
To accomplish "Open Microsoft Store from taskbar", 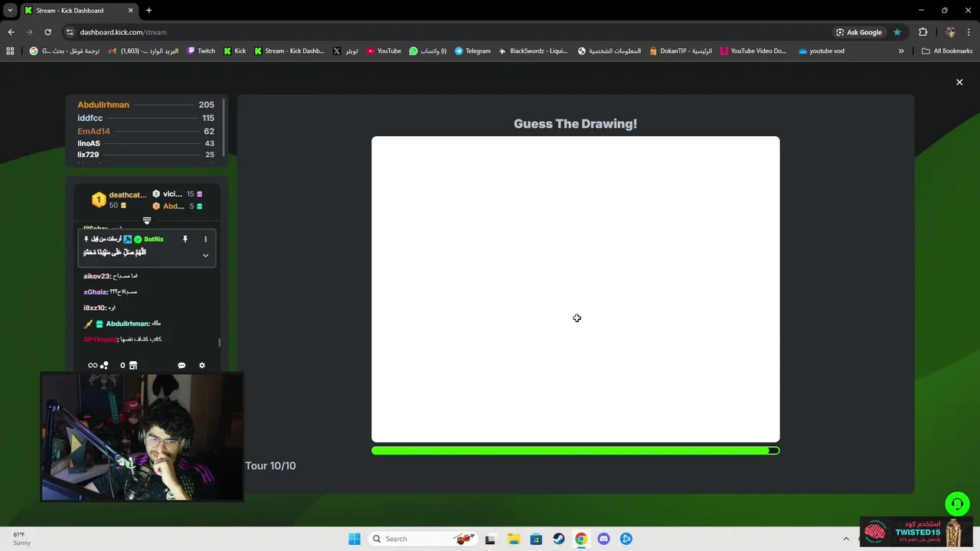I will click(x=536, y=539).
